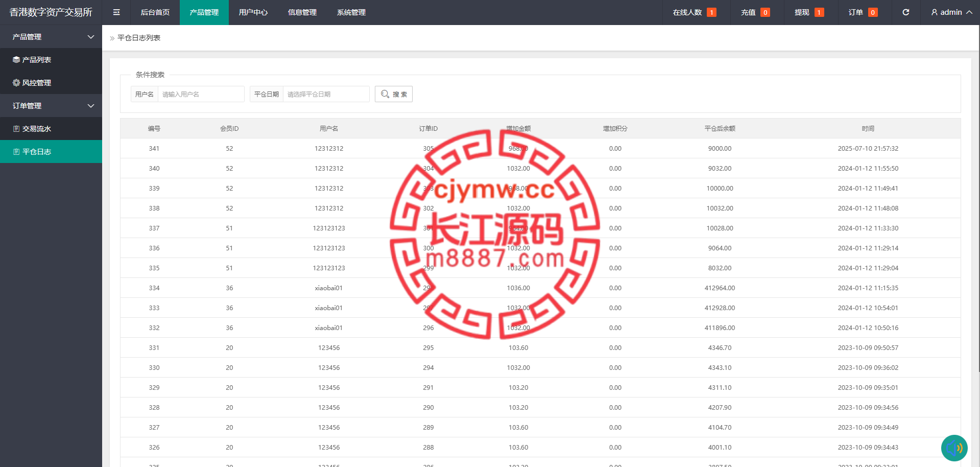Image resolution: width=980 pixels, height=467 pixels.
Task: Click username 123123123 in row 337
Action: pyautogui.click(x=329, y=228)
